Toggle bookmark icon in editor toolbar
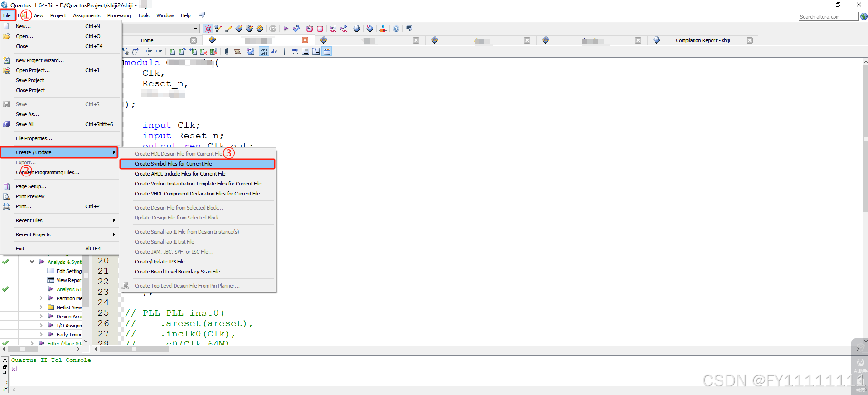Image resolution: width=868 pixels, height=395 pixels. [172, 52]
